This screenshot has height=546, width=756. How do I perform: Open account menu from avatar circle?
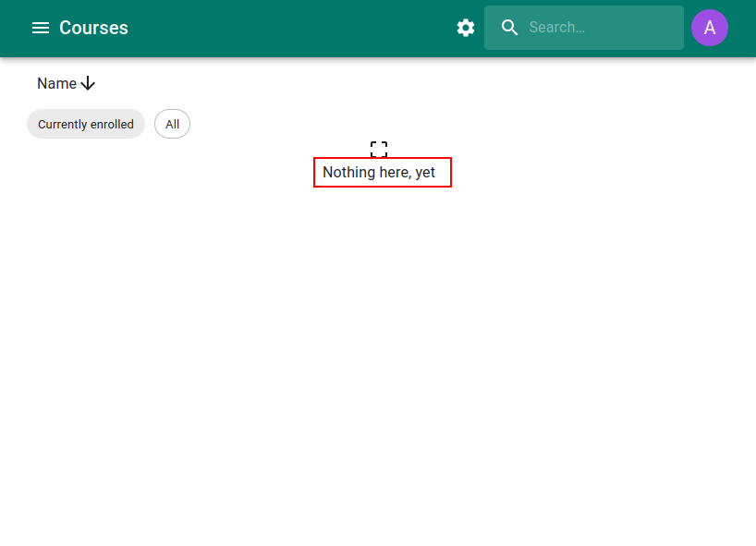710,28
